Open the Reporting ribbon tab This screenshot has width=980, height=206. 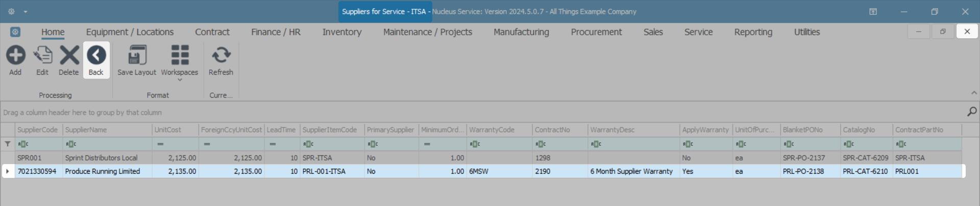753,32
